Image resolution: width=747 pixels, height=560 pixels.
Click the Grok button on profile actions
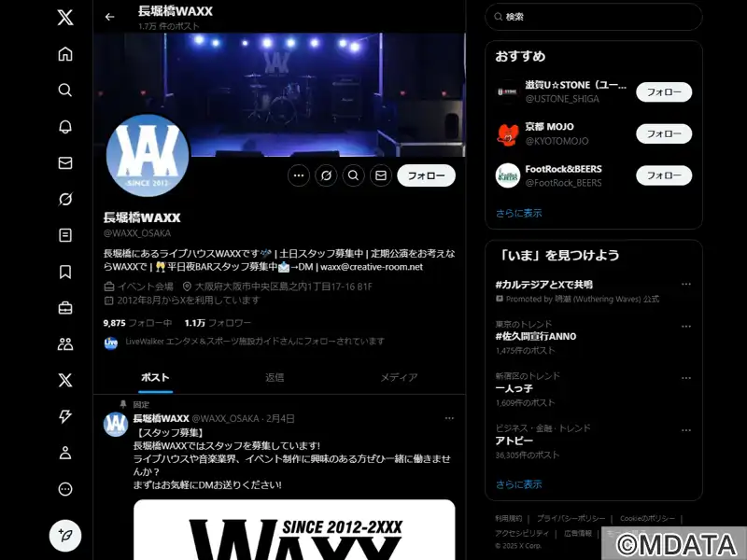point(326,175)
